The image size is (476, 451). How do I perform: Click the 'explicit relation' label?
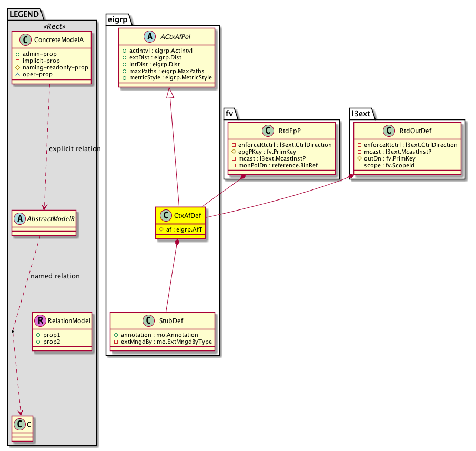point(74,149)
